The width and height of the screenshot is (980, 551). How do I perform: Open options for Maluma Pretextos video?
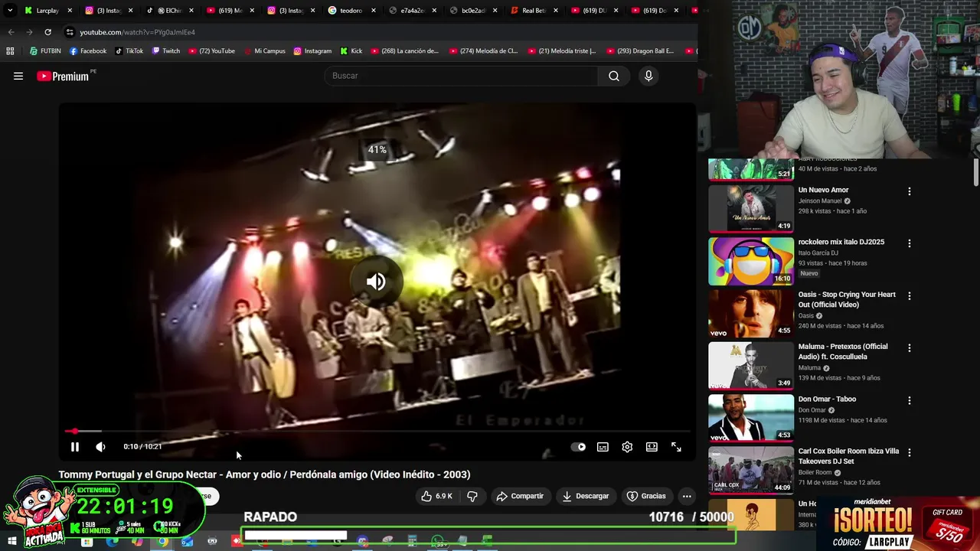click(x=910, y=348)
